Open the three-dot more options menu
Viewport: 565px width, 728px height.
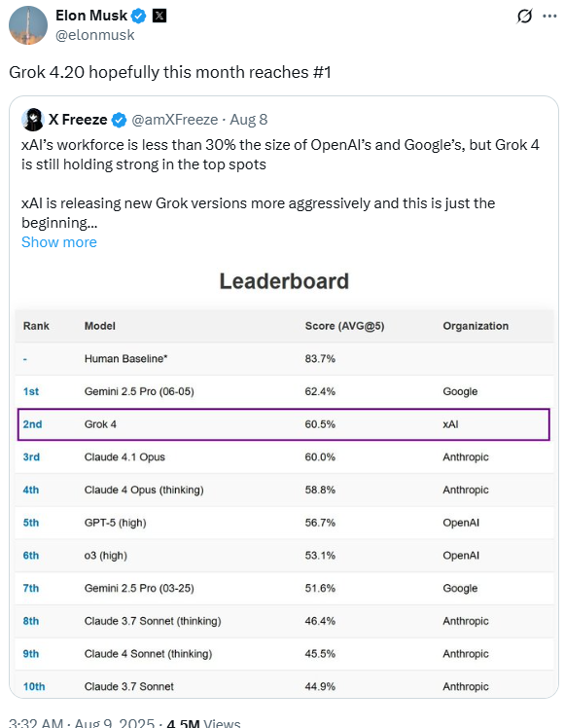549,17
